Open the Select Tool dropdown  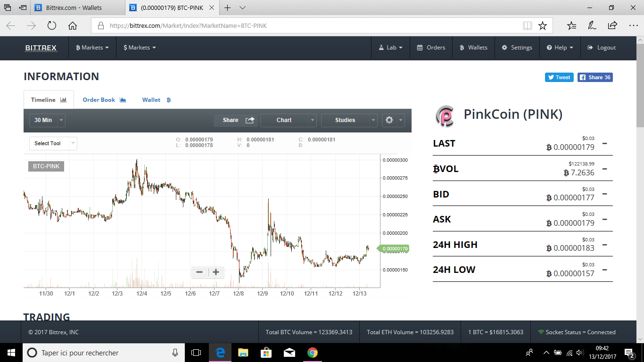(53, 143)
